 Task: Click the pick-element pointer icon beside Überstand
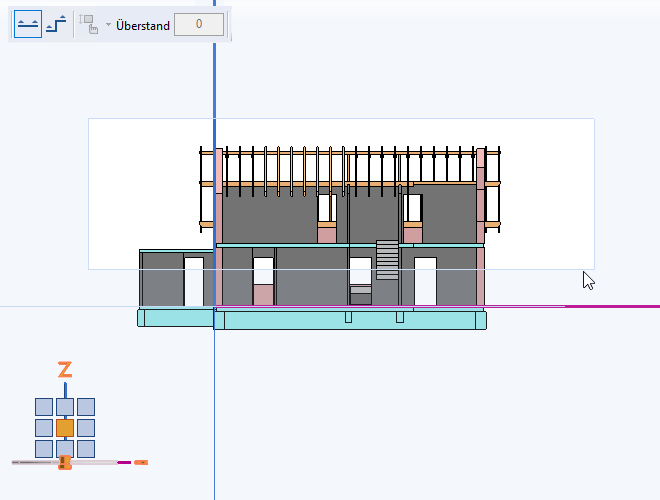tap(90, 25)
